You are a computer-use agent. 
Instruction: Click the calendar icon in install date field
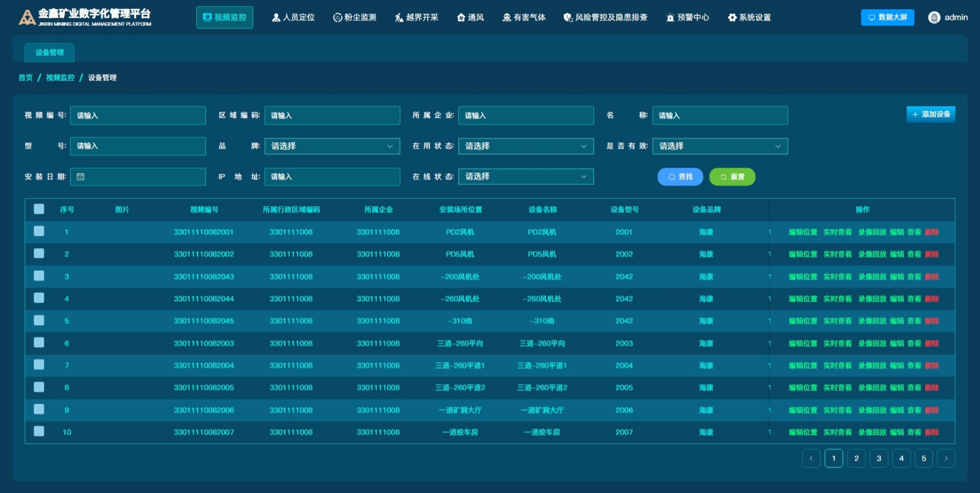[81, 177]
